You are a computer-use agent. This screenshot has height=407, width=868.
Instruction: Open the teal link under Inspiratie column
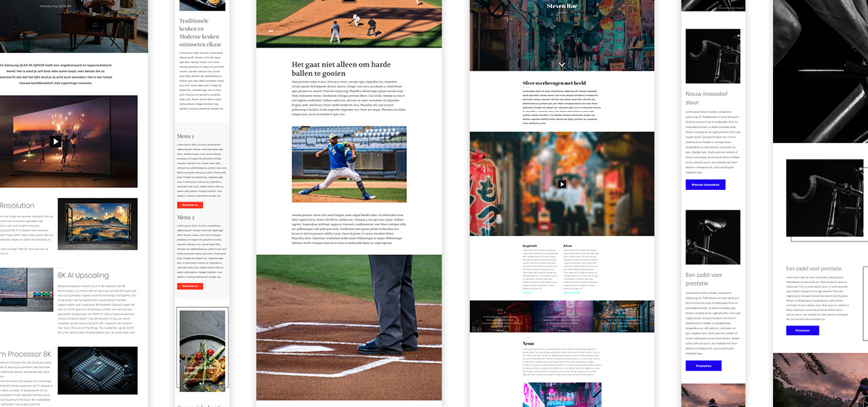528,293
